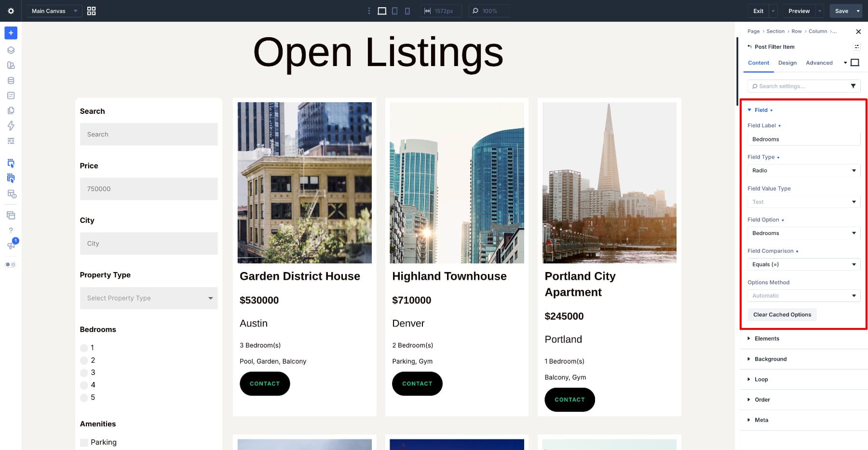This screenshot has width=868, height=450.
Task: Go to Row in the breadcrumb
Action: pos(797,31)
